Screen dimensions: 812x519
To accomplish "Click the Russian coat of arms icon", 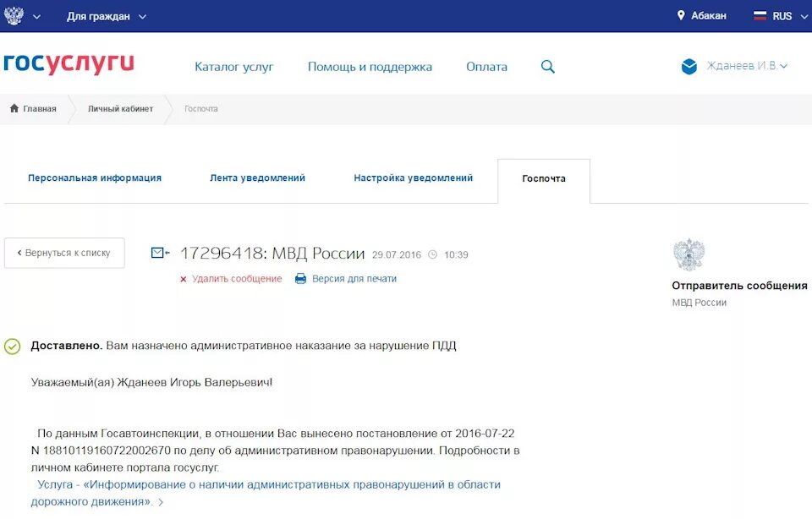I will 14,15.
